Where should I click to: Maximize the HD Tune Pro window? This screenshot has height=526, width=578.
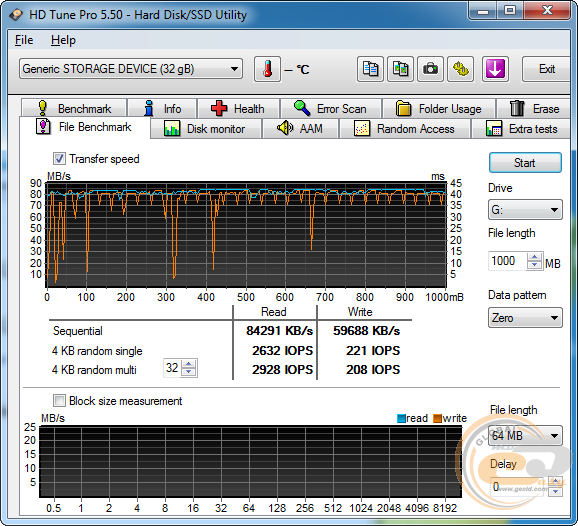click(x=510, y=11)
